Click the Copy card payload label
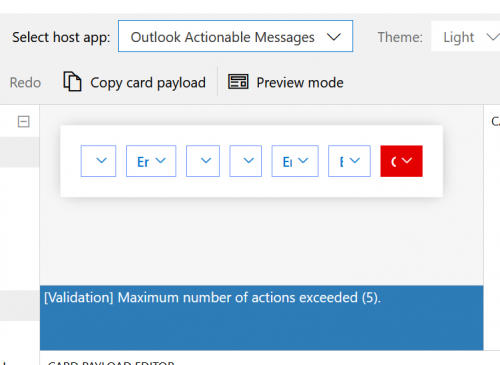 tap(148, 83)
